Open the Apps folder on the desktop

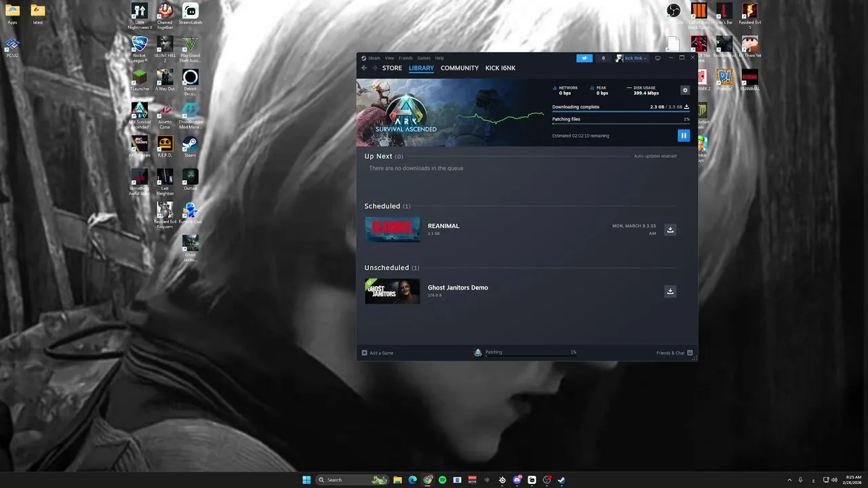pos(12,14)
